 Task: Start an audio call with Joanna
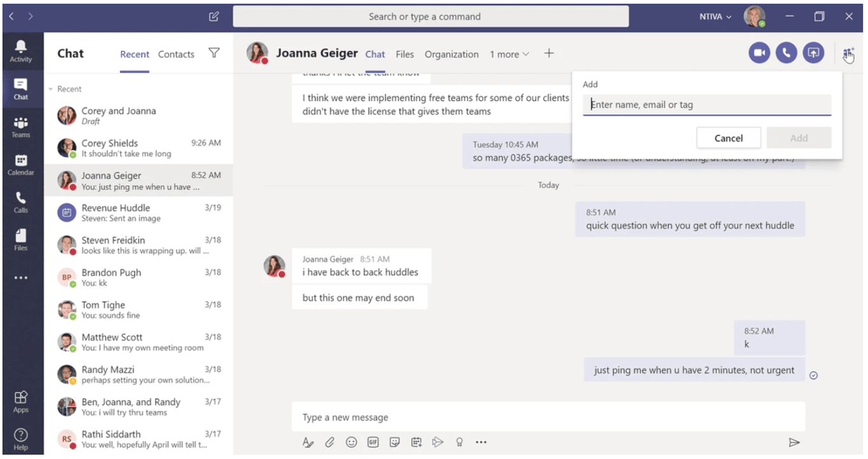786,53
